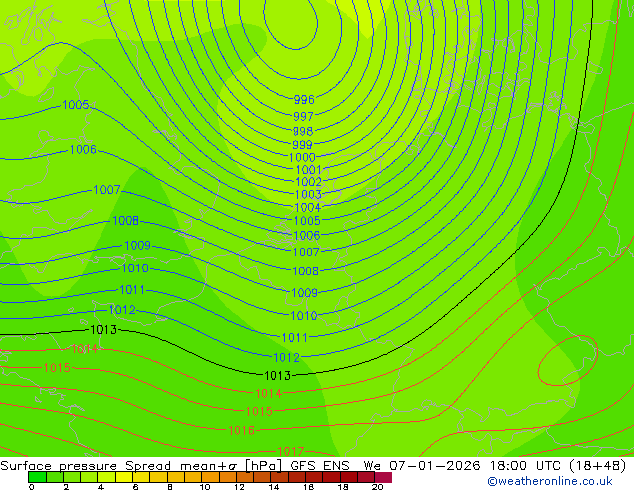The width and height of the screenshot is (634, 490).
Task: Pick the 1002 contour label
Action: (x=309, y=182)
